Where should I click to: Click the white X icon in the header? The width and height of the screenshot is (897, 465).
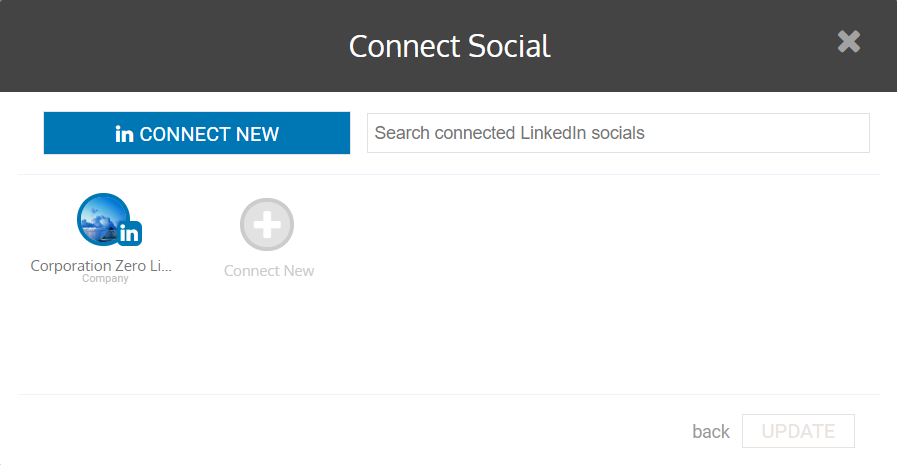849,42
